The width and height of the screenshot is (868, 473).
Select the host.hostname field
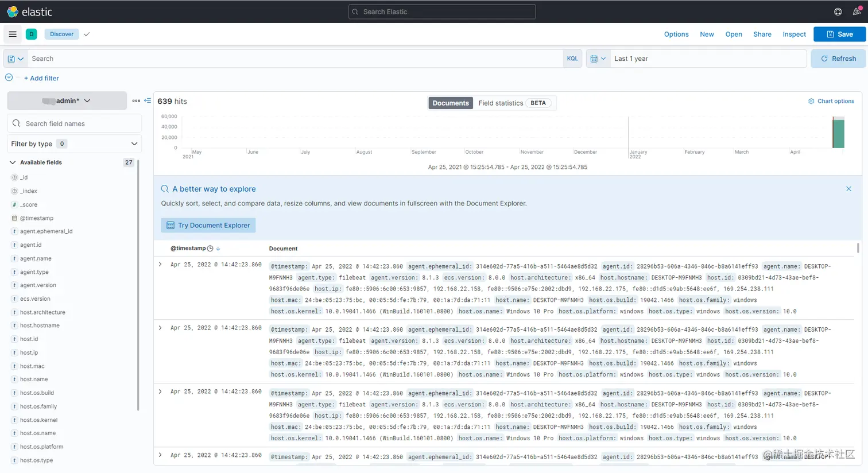point(40,325)
